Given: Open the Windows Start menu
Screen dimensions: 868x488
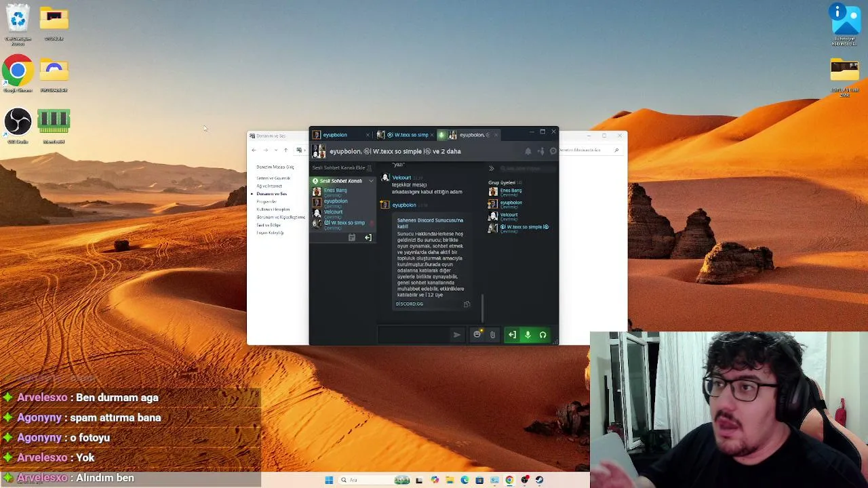Looking at the screenshot, I should pyautogui.click(x=329, y=480).
